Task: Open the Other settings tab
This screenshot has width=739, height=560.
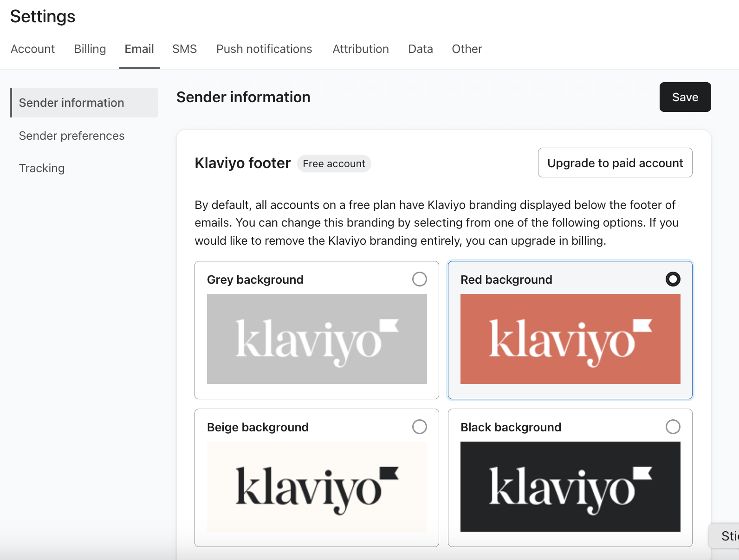Action: [467, 49]
